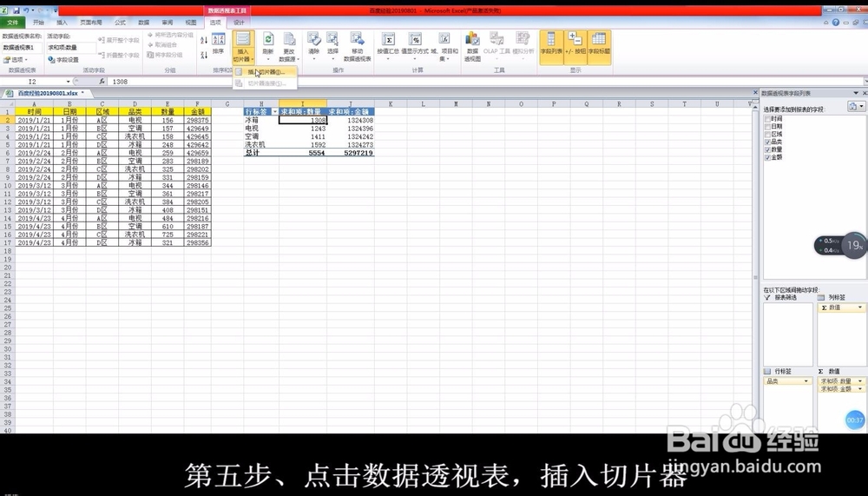Click row header 18

pos(7,251)
